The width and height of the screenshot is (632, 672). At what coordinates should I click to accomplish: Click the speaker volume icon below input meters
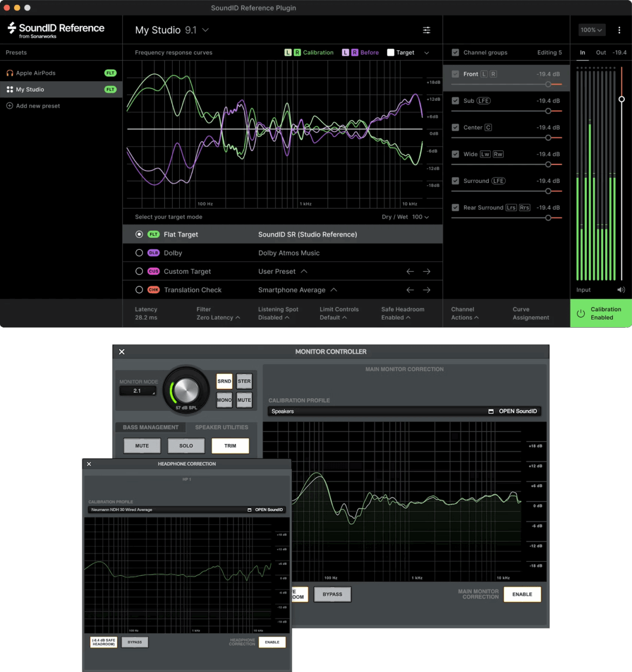[621, 290]
